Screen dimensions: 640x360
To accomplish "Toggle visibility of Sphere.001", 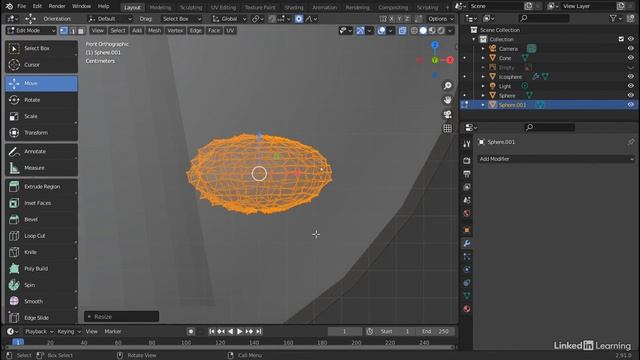I will [x=631, y=105].
